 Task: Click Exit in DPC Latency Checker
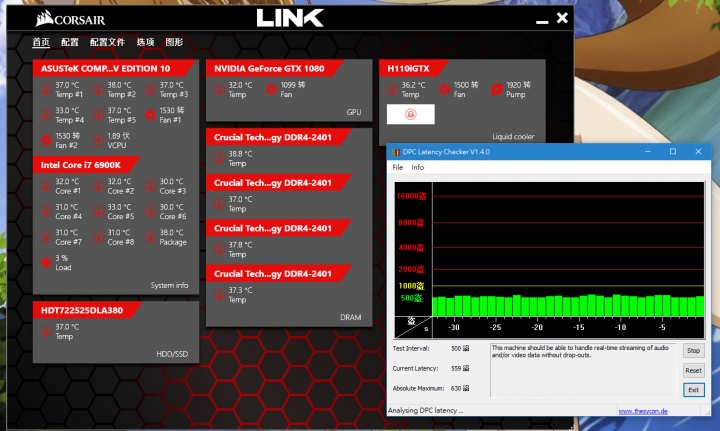[x=693, y=390]
